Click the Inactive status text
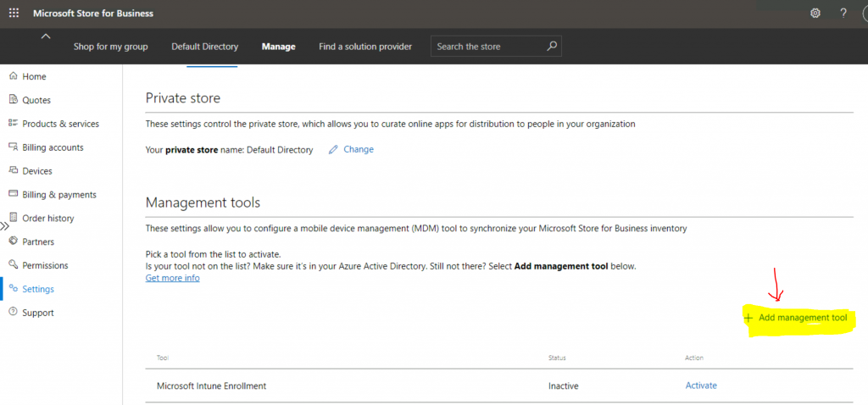Viewport: 868px width, 405px height. pos(562,386)
